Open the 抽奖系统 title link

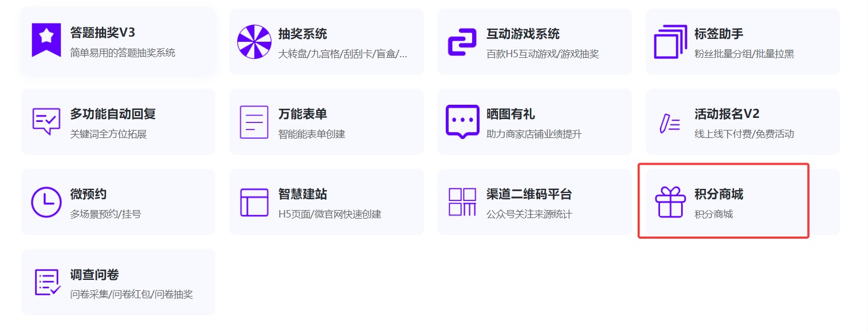coord(303,34)
